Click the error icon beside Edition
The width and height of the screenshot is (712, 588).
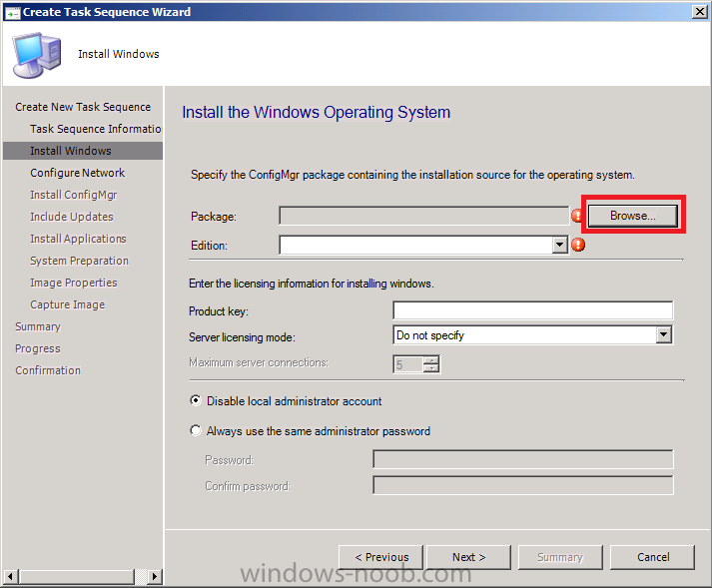pyautogui.click(x=578, y=245)
